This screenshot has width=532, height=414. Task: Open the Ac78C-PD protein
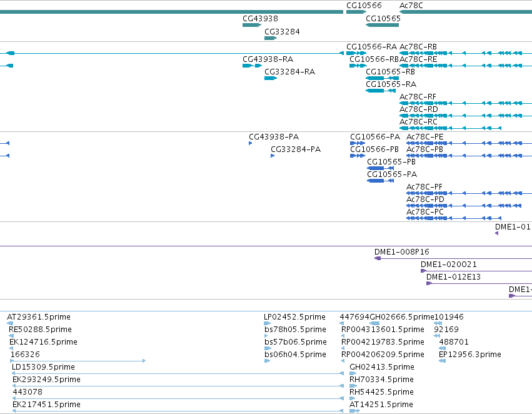425,199
